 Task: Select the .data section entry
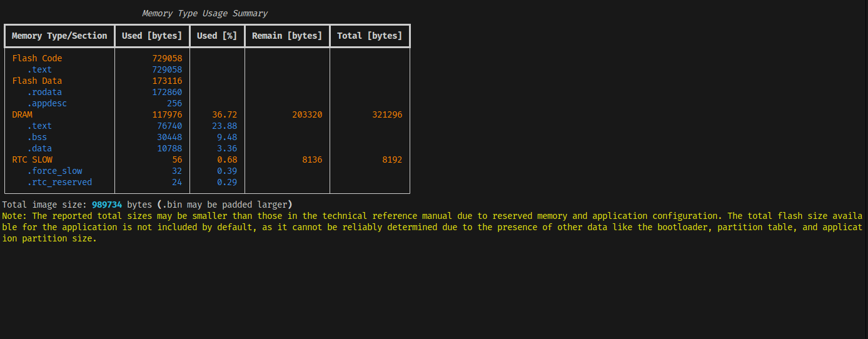pyautogui.click(x=39, y=148)
